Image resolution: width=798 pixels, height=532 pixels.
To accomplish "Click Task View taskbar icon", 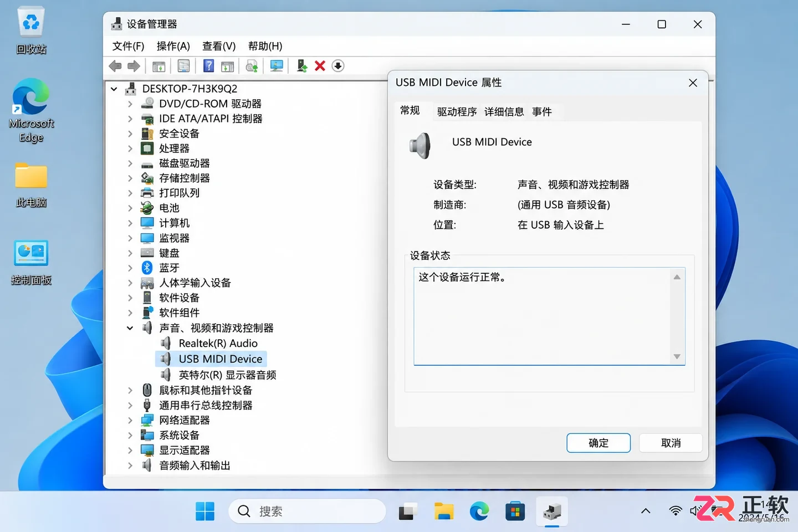I will coord(407,511).
